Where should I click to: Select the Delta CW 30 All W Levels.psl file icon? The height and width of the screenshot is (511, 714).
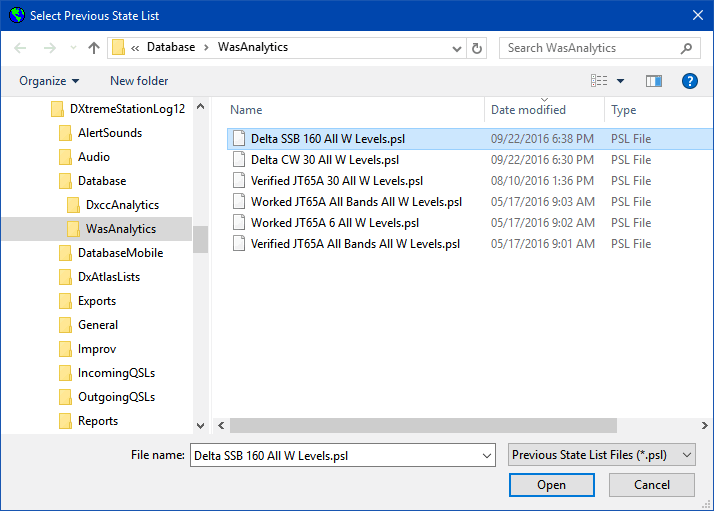pos(239,160)
